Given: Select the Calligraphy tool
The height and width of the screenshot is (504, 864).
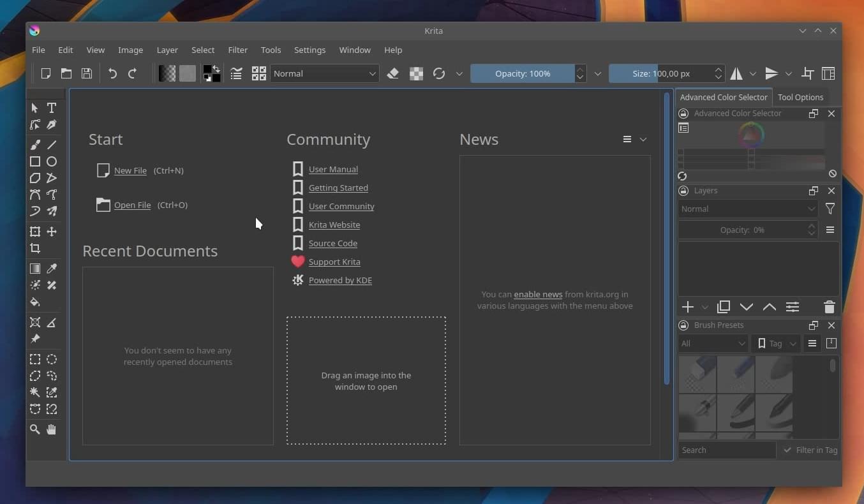Looking at the screenshot, I should (x=52, y=124).
